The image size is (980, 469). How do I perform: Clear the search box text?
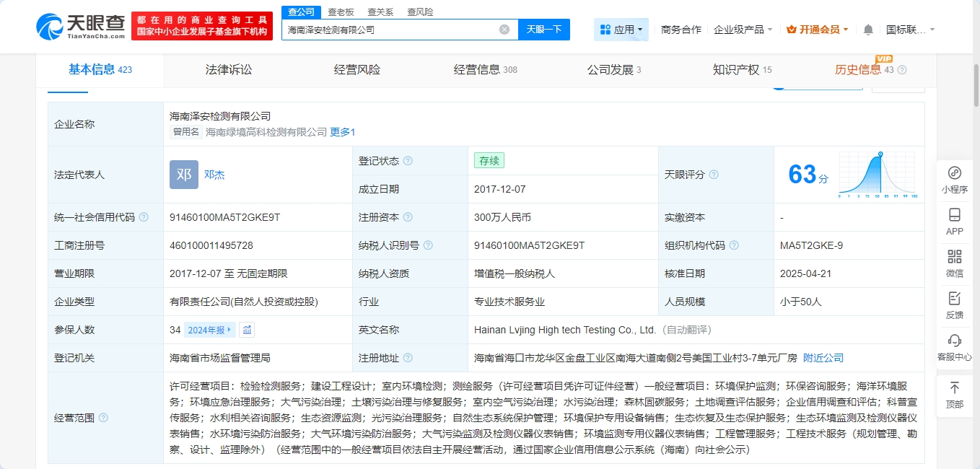504,30
